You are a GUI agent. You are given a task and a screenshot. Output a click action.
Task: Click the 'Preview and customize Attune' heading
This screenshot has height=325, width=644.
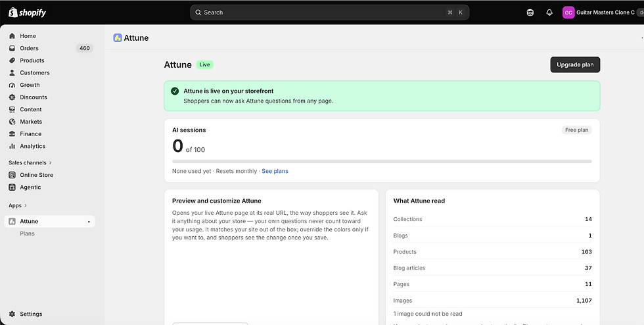click(217, 201)
